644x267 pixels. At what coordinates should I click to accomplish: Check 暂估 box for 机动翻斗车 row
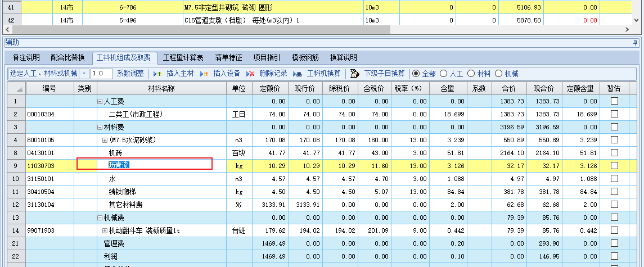614,230
